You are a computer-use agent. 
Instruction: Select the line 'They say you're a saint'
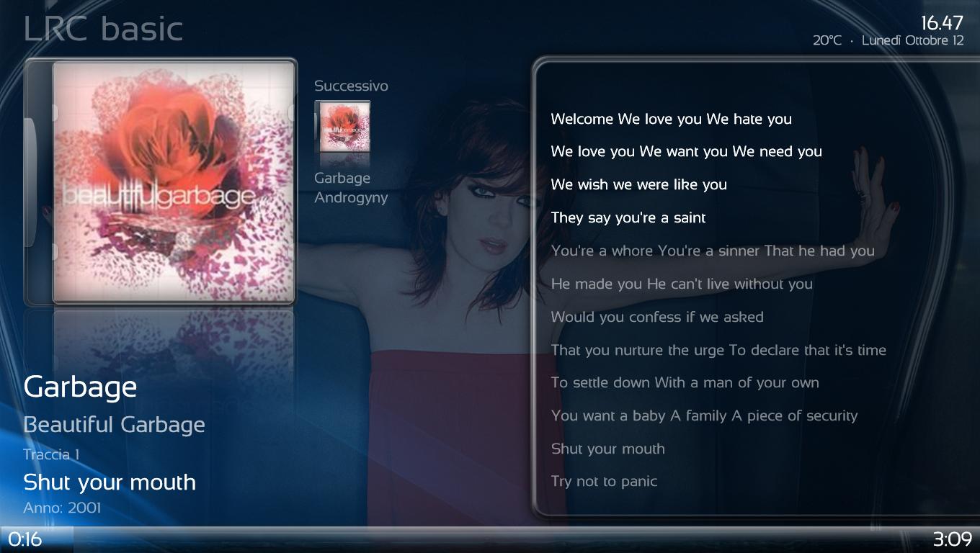coord(628,217)
